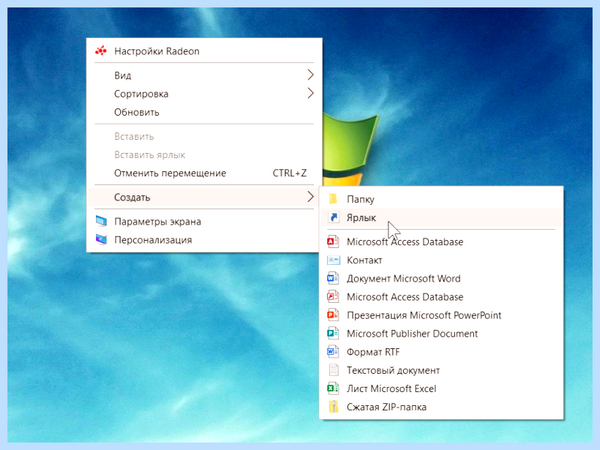Click the CTRL+Z shortcut label
The height and width of the screenshot is (450, 600).
pyautogui.click(x=289, y=173)
